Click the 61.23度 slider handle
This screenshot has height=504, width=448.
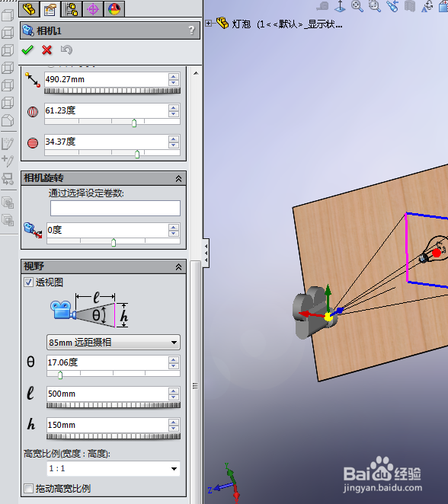[x=134, y=123]
